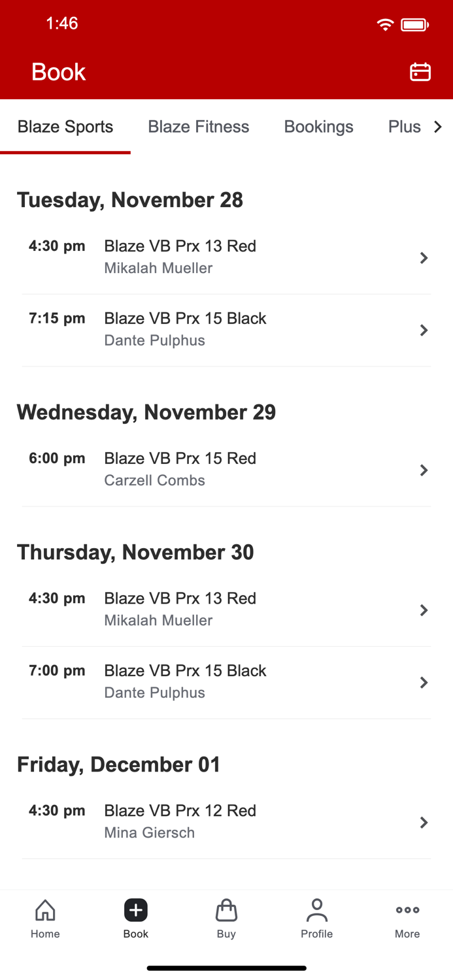This screenshot has width=453, height=980.
Task: Tap the Book plus icon
Action: (x=136, y=910)
